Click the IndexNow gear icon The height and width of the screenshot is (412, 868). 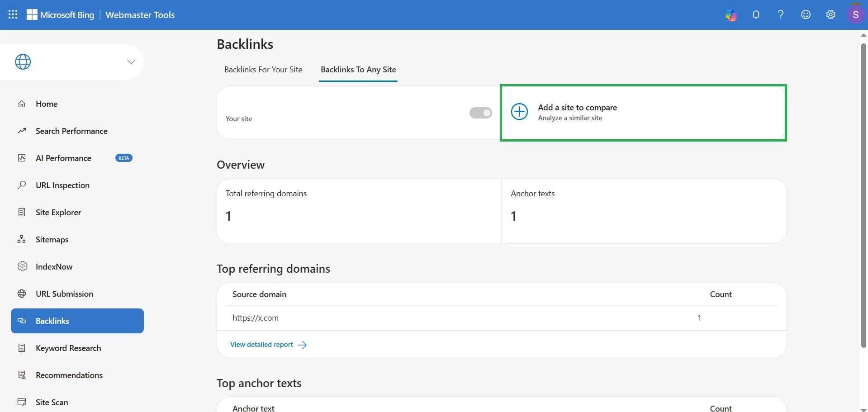[x=23, y=266]
